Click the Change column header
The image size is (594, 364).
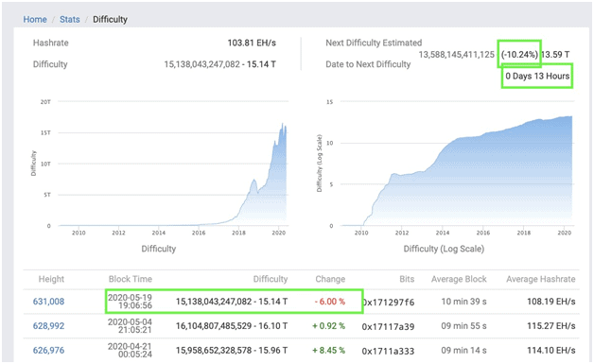tap(330, 279)
